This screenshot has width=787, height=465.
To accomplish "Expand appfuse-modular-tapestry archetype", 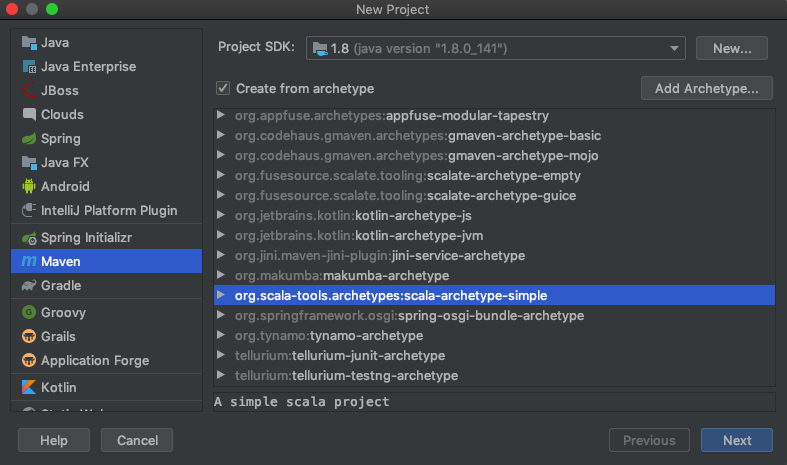I will coord(220,115).
